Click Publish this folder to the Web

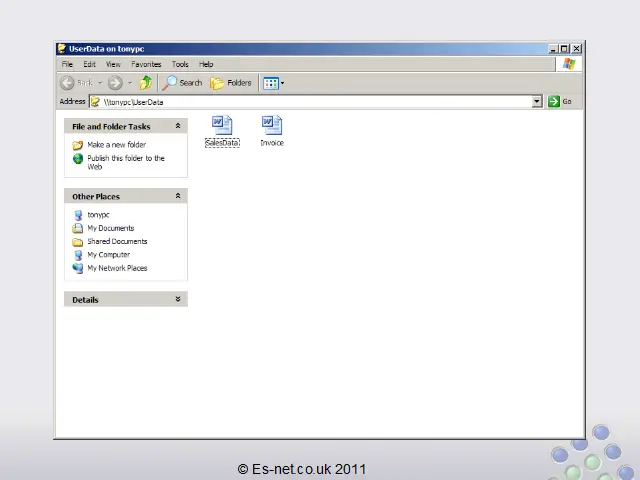pyautogui.click(x=125, y=158)
